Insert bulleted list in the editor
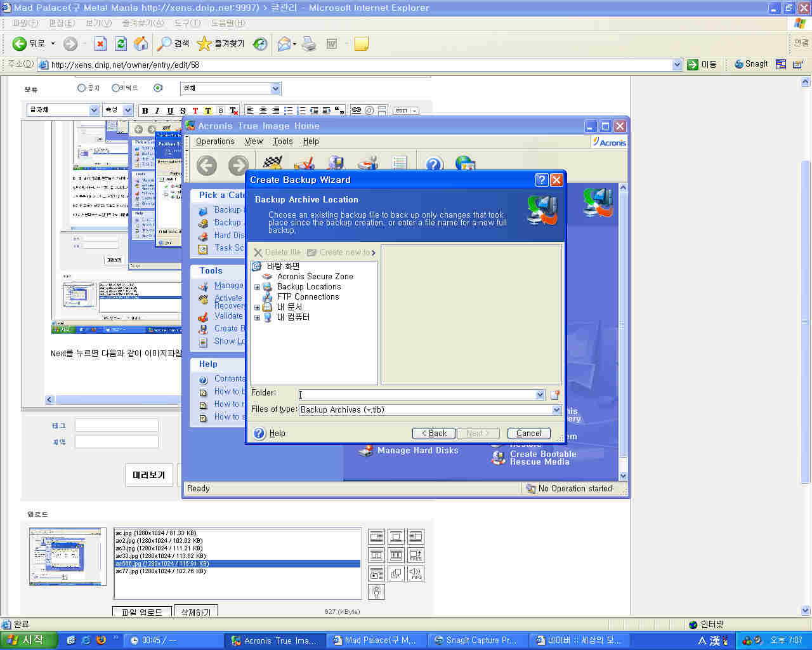This screenshot has width=812, height=650. [289, 110]
